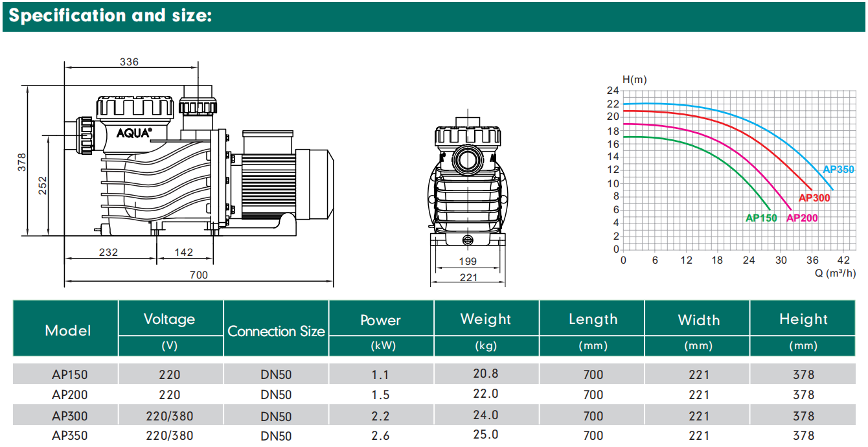The height and width of the screenshot is (447, 868).
Task: Click the 378 height cell in AP350 row
Action: (x=804, y=436)
